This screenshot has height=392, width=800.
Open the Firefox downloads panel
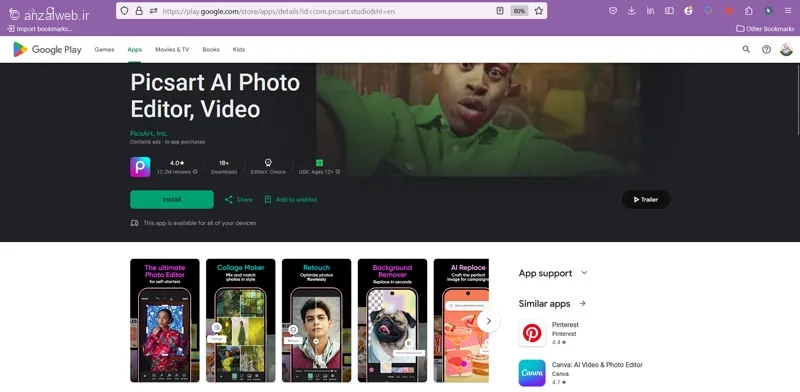pyautogui.click(x=632, y=11)
